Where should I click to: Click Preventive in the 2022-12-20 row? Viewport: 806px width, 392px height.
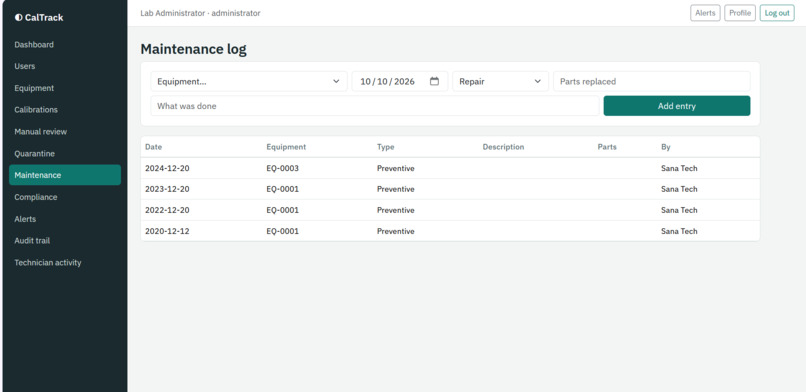click(395, 210)
